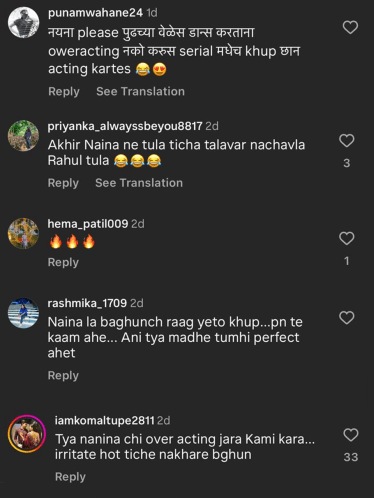
Task: See translation of priyanka's Rahul comment
Action: pos(139,183)
